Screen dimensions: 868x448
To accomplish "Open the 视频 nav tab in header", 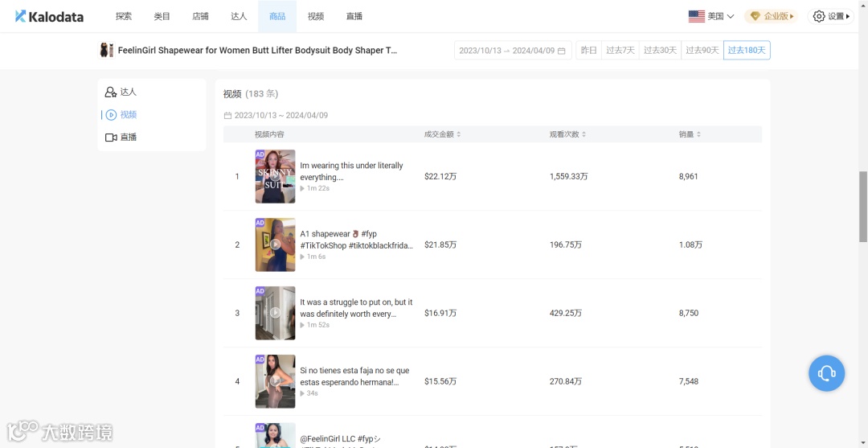I will point(316,17).
